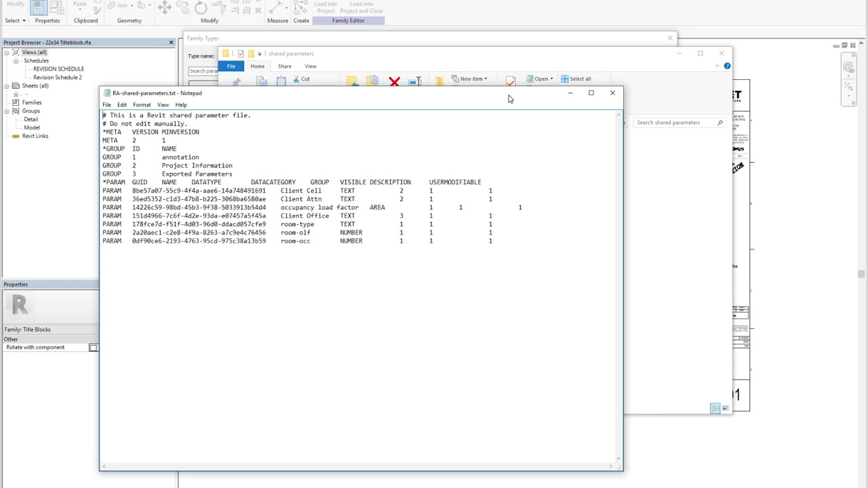Click the 'Exported Parameters' group text
The width and height of the screenshot is (868, 488).
coord(197,174)
